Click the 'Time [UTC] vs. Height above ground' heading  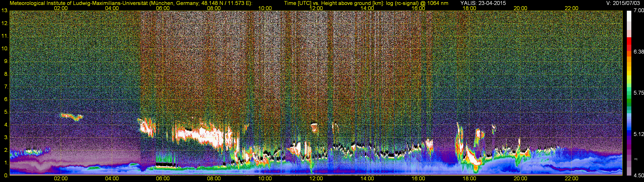[366, 3]
